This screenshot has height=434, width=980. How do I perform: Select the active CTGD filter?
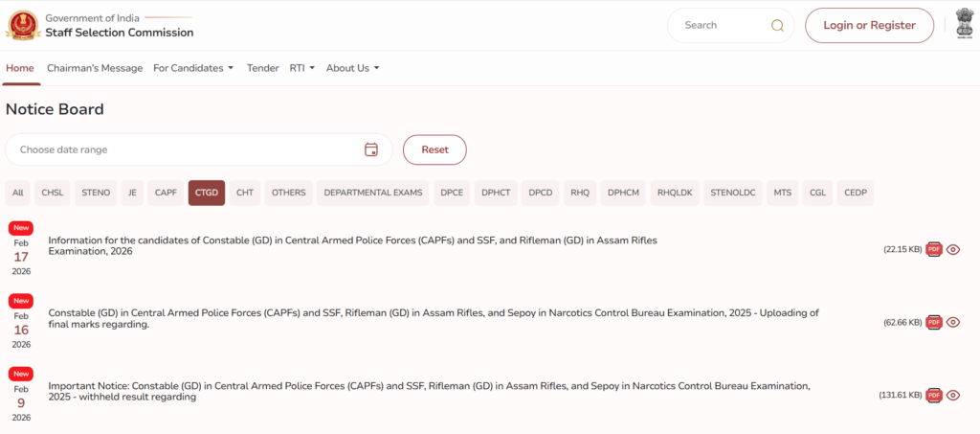207,194
